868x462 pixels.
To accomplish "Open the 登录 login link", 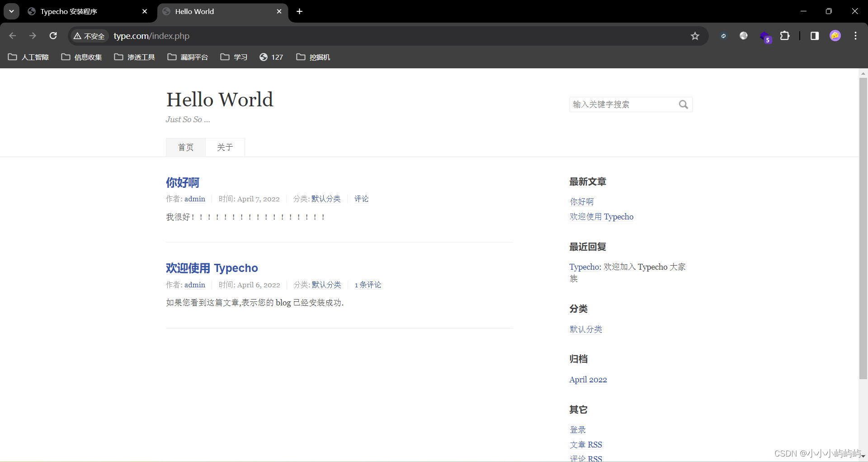I will 578,430.
